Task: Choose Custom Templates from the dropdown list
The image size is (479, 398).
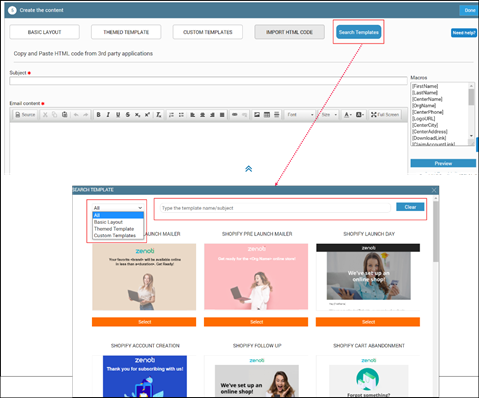Action: 115,235
